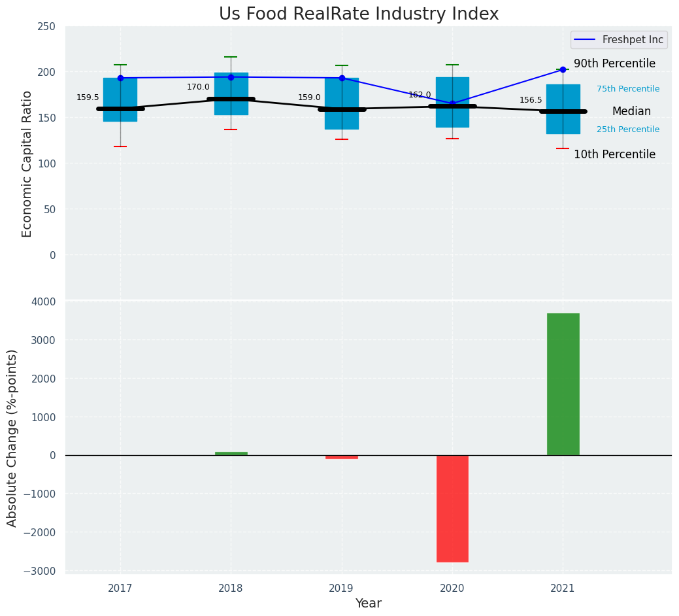Click the 156.5 median value label
679x616 pixels.
coord(531,100)
